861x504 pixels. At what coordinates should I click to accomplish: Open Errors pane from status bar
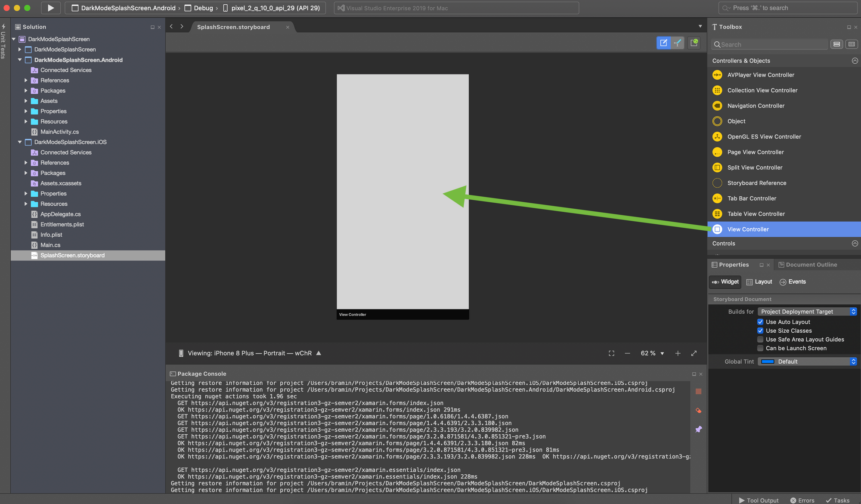click(802, 500)
